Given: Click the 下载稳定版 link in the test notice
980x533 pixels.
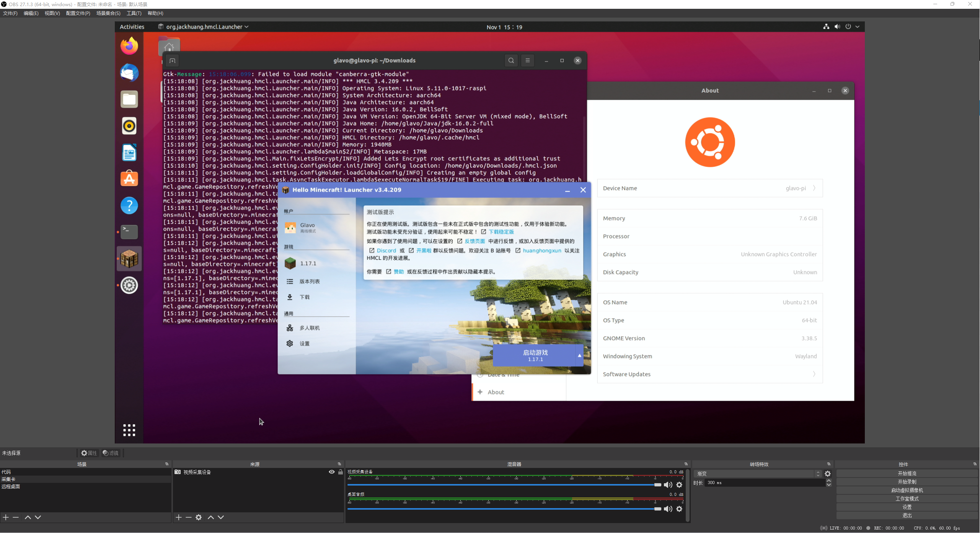Looking at the screenshot, I should [502, 232].
